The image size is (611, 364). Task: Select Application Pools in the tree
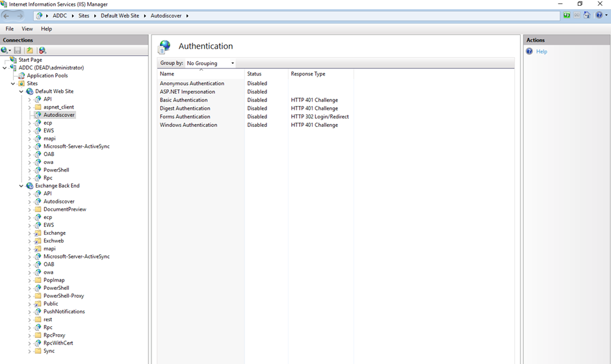point(47,75)
